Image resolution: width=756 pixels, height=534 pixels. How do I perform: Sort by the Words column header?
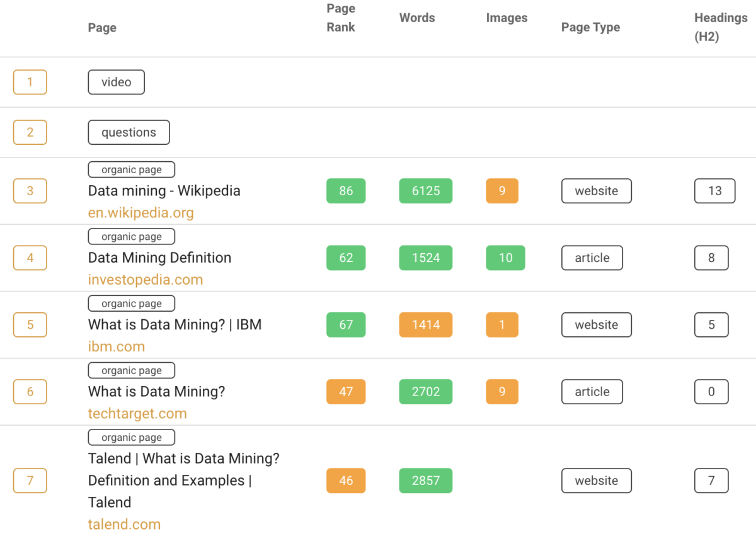(417, 18)
